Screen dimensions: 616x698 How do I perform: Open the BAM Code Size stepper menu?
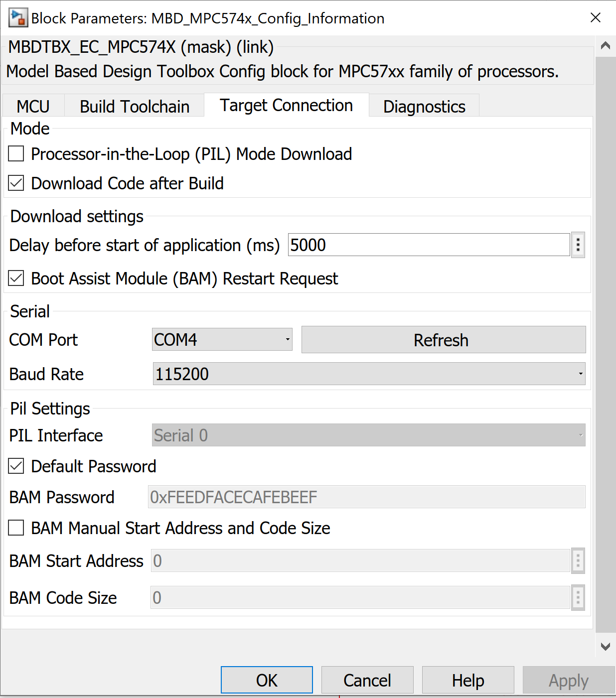click(x=578, y=597)
